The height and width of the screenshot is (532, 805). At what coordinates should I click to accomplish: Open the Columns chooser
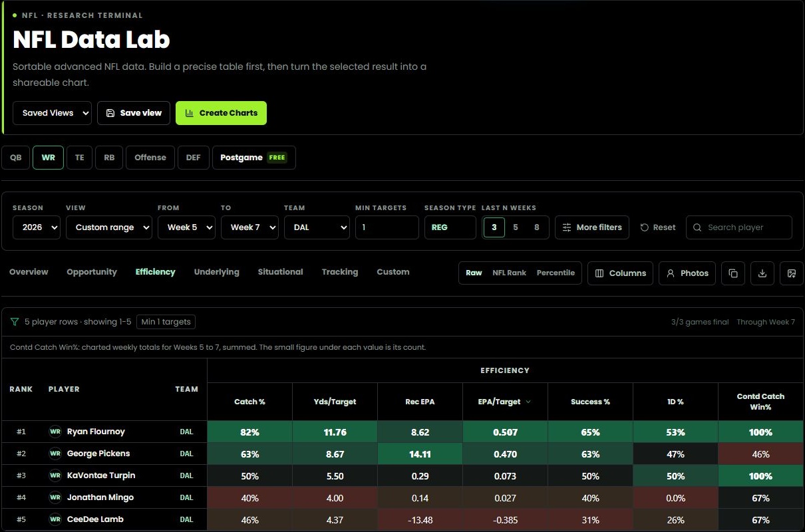click(620, 273)
